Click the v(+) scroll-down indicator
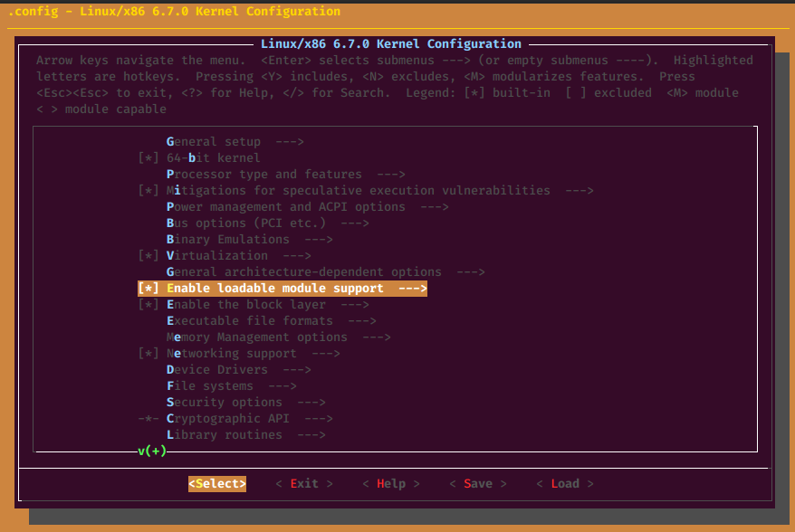Viewport: 795px width, 532px height. (152, 451)
